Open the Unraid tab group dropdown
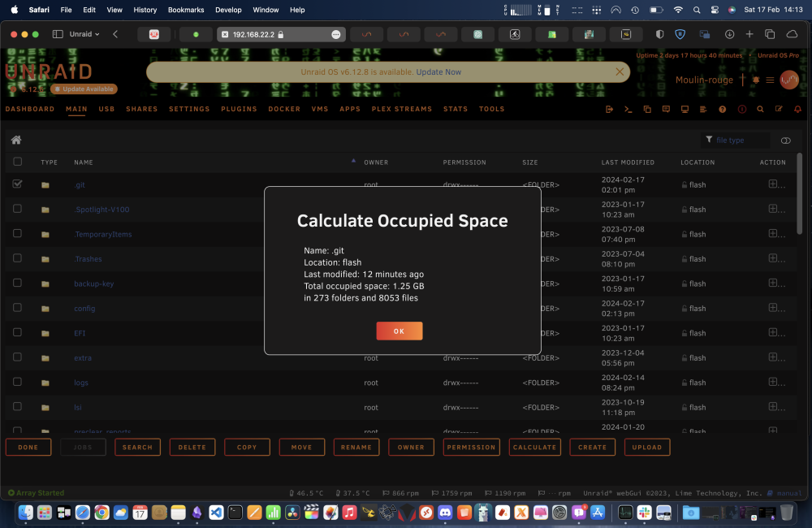The height and width of the screenshot is (528, 812). 84,34
